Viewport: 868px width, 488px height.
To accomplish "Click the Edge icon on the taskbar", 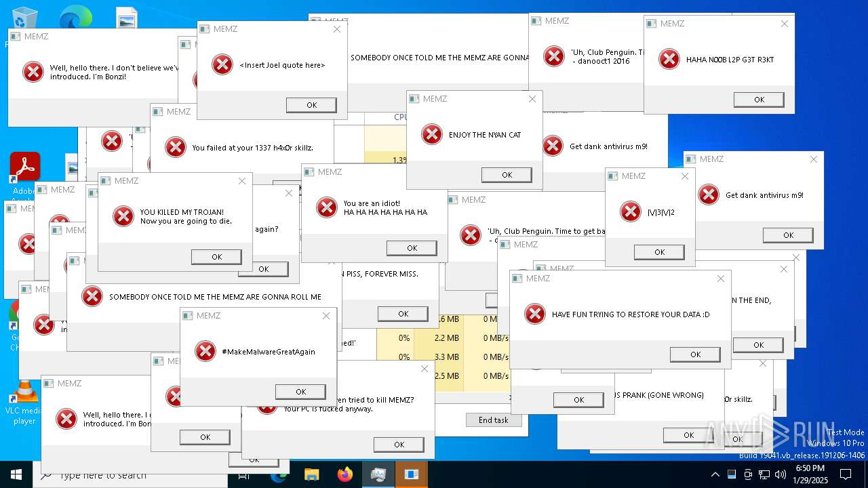I will click(279, 474).
